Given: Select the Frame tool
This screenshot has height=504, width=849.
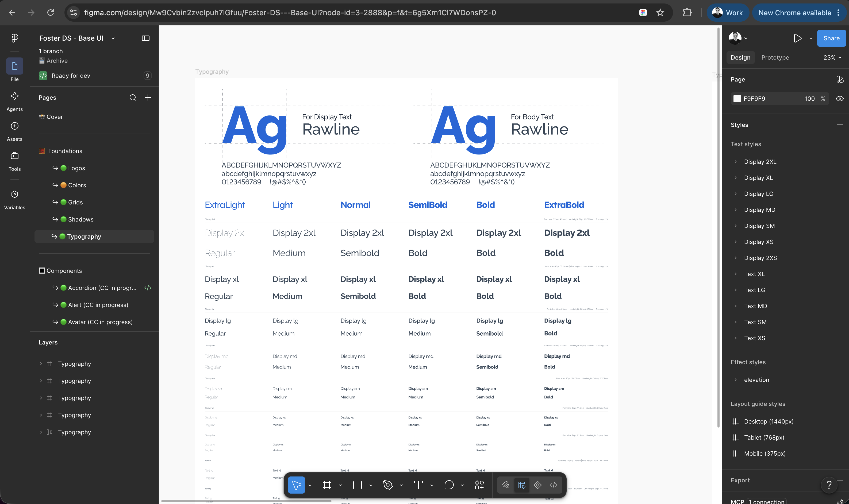Looking at the screenshot, I should (327, 485).
